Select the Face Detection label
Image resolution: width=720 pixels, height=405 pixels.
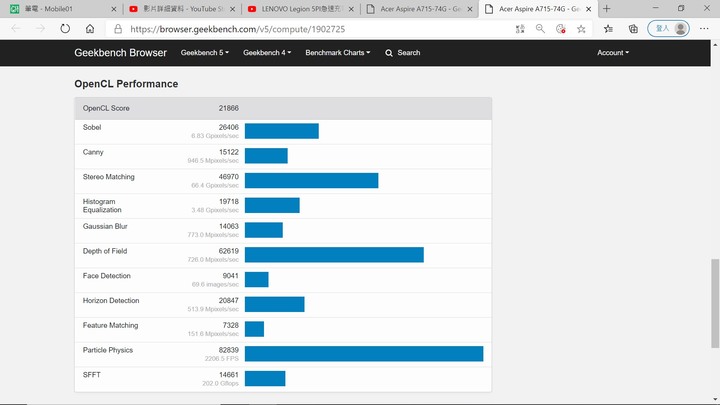[x=107, y=276]
